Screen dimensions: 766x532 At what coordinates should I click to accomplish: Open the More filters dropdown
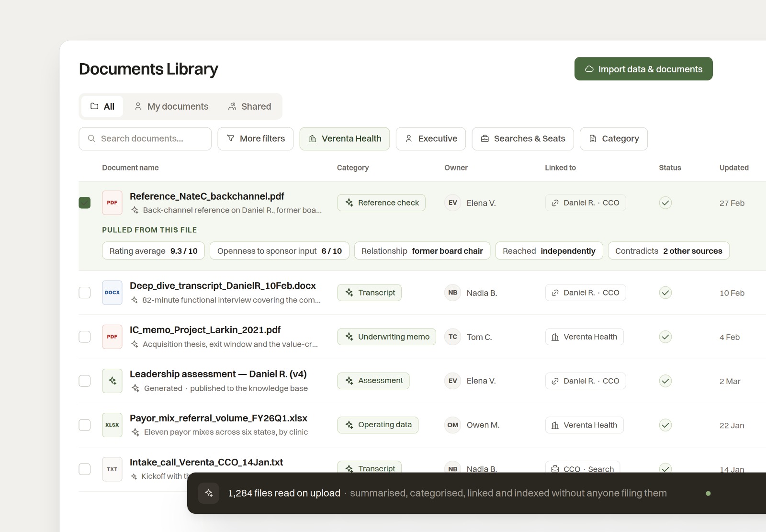pyautogui.click(x=256, y=139)
